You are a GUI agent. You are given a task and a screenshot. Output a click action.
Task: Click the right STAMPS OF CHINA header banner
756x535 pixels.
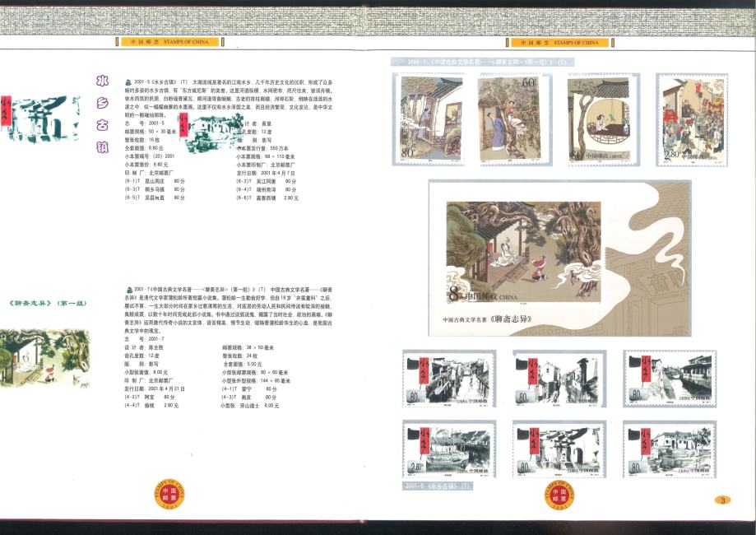(x=559, y=42)
